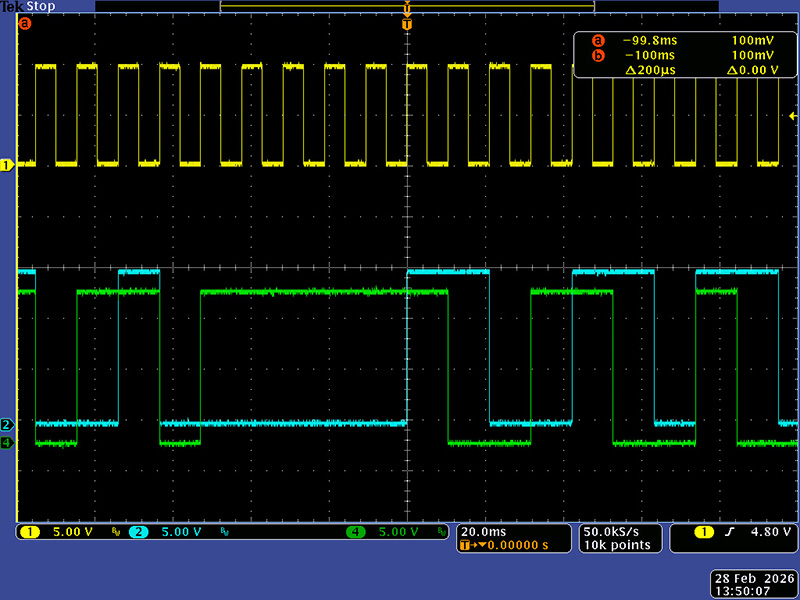Toggle channel 2 cyan badge in readout
This screenshot has height=600, width=800.
click(x=138, y=532)
